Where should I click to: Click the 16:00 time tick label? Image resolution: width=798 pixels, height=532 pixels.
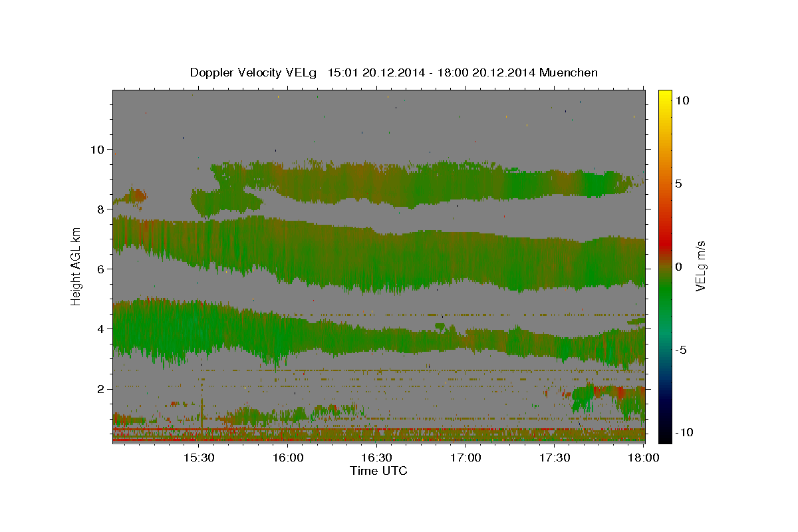[287, 458]
